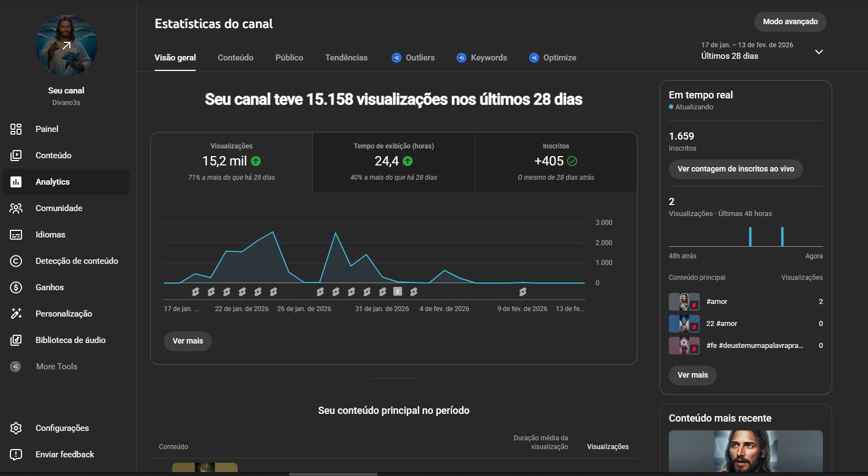Open Enviar feedback icon

click(x=16, y=455)
